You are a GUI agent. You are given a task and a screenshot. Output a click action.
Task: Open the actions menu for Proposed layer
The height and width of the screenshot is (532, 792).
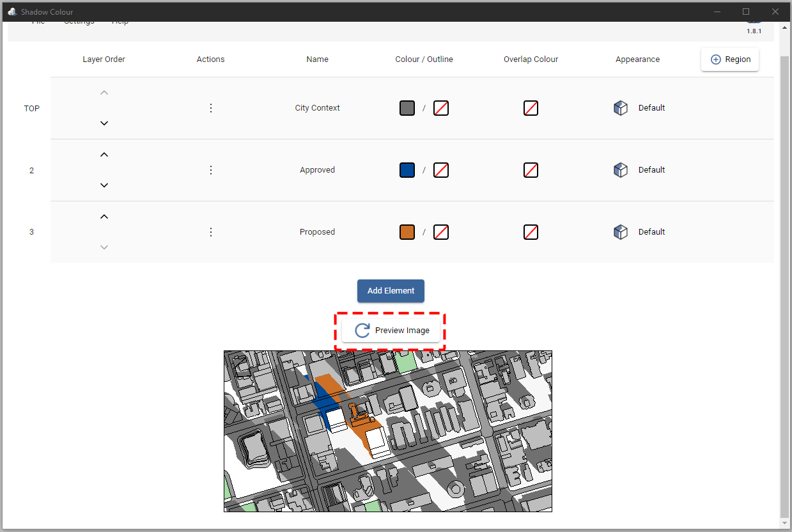point(211,231)
